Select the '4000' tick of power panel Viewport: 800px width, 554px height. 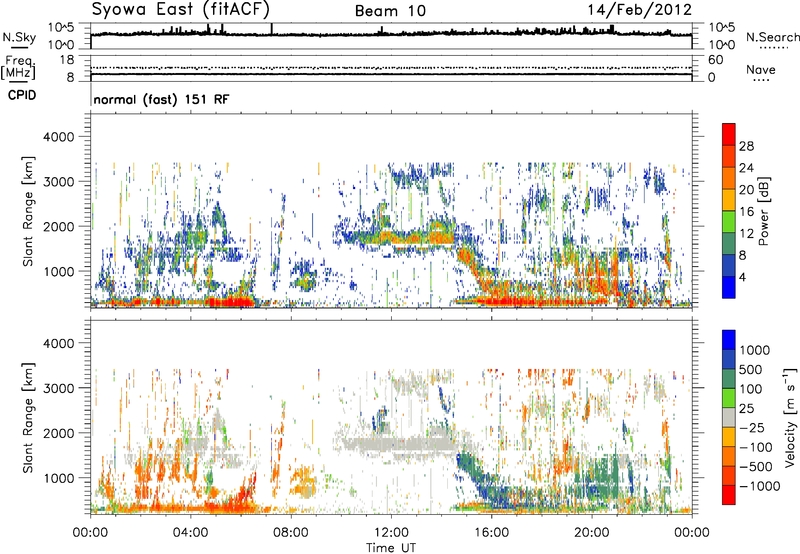(x=58, y=137)
